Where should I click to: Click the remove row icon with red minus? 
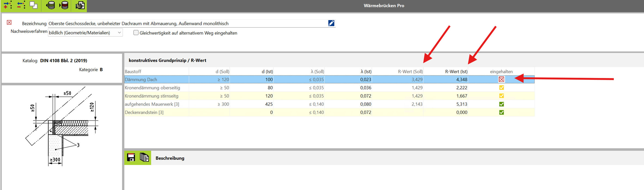tap(21, 5)
